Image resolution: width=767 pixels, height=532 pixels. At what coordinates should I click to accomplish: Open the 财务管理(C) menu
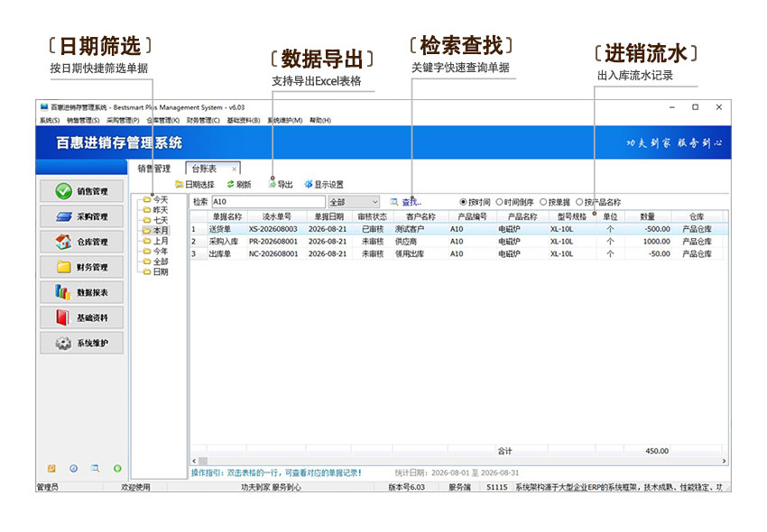[x=203, y=120]
